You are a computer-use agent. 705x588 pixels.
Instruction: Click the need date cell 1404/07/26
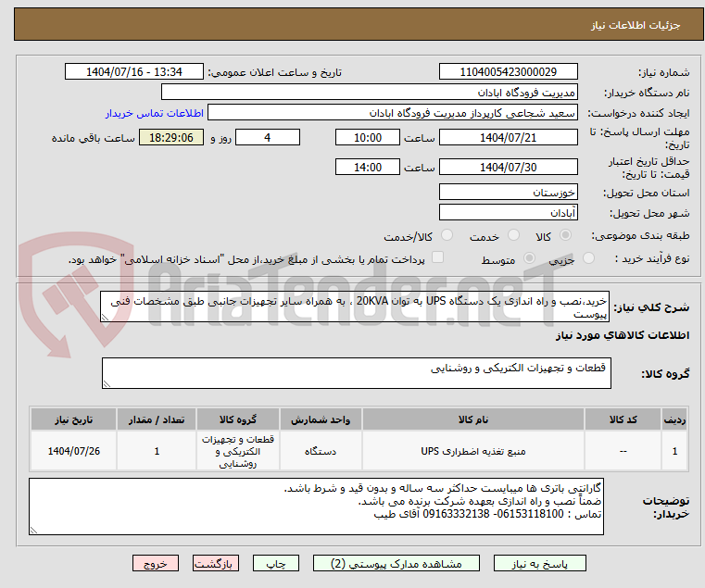click(x=74, y=451)
